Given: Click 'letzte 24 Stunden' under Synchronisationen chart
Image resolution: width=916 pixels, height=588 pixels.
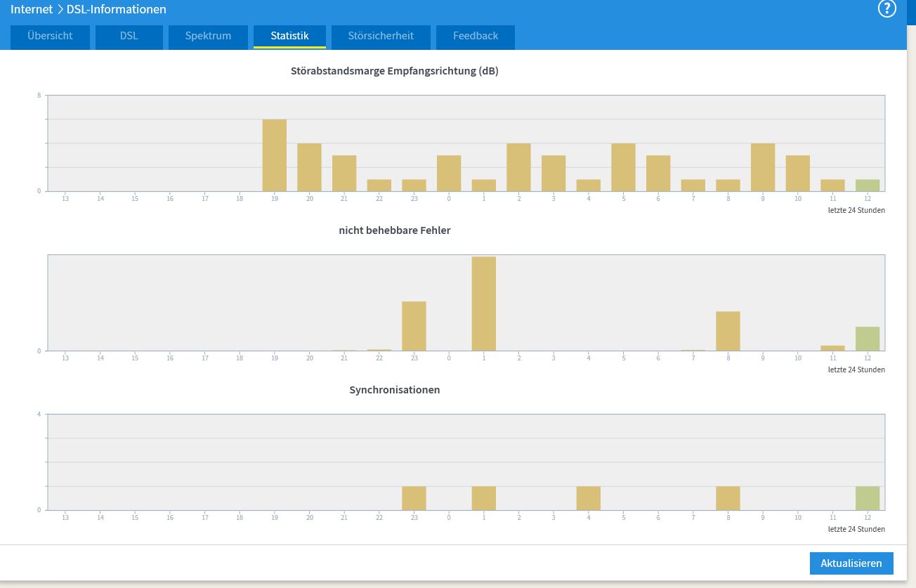Looking at the screenshot, I should [856, 529].
